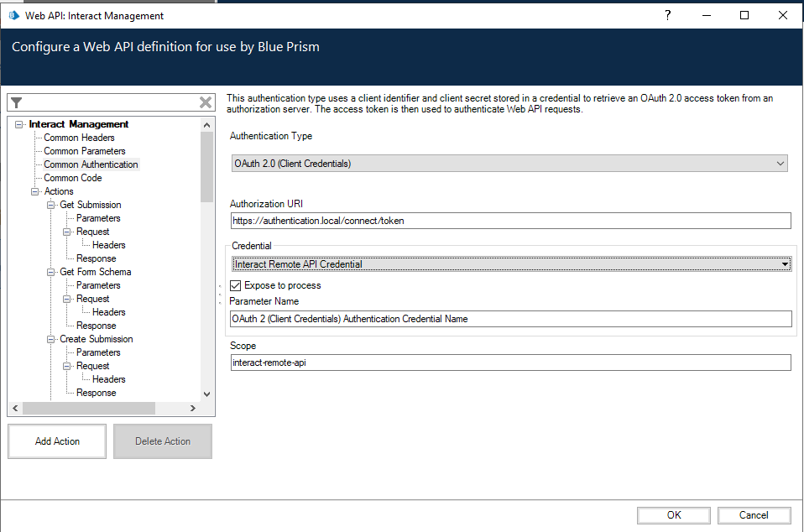Open the Credential dropdown list

click(511, 264)
